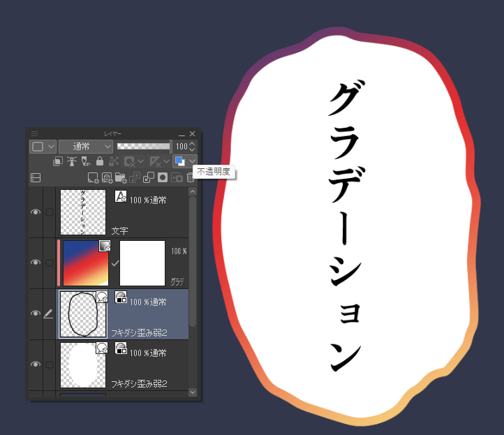Create a new vector layer
The height and width of the screenshot is (435, 504).
coord(107,177)
